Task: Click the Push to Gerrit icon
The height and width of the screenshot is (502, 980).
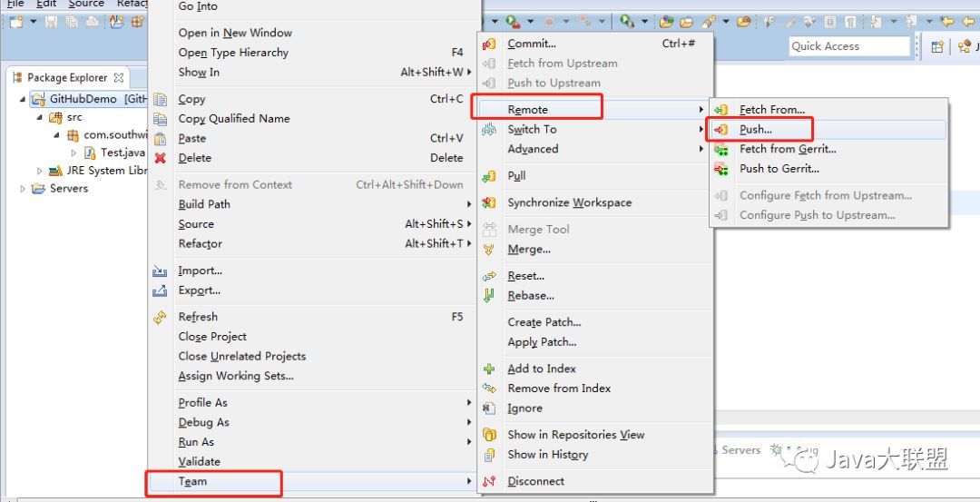Action: click(720, 169)
